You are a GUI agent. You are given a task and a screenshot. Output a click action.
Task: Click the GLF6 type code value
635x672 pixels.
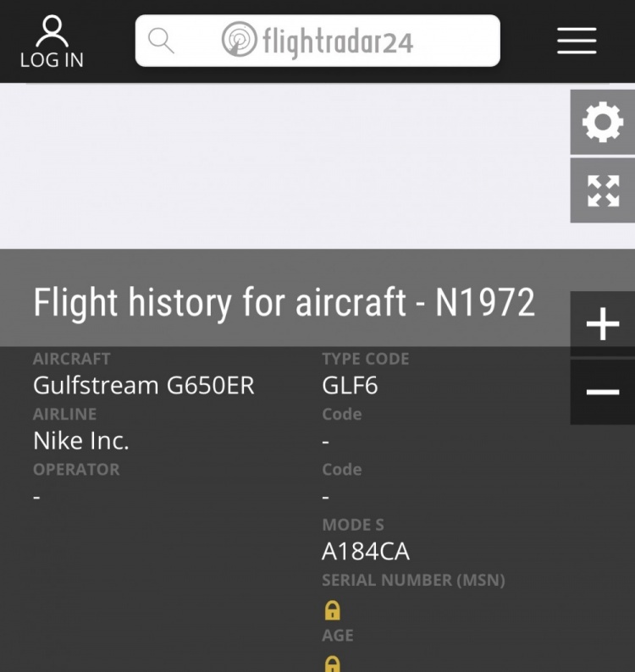click(x=349, y=386)
